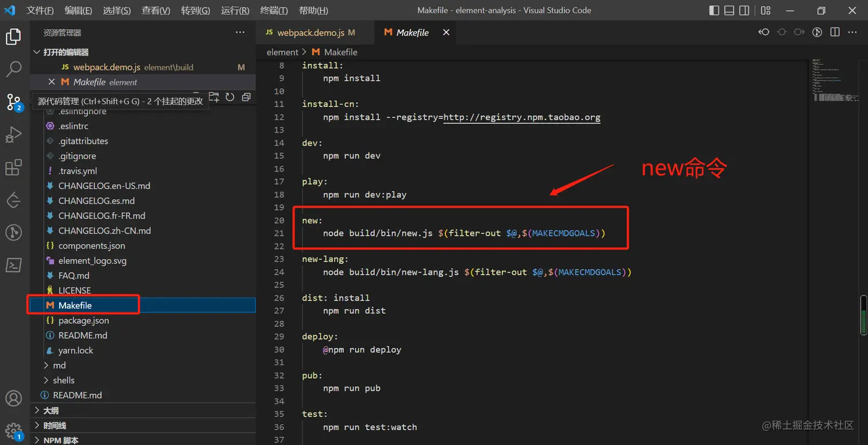Close the Makefile editor tab
This screenshot has width=868, height=445.
click(446, 33)
